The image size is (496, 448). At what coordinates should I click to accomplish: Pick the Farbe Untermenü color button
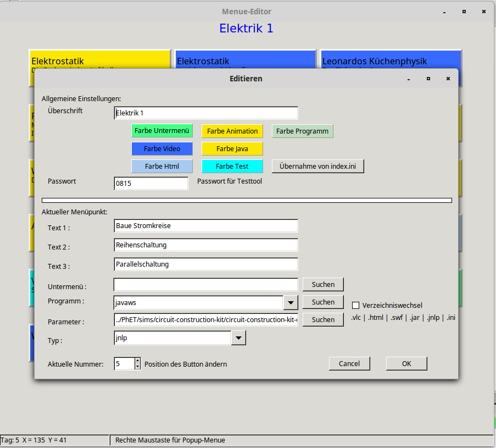pos(162,131)
